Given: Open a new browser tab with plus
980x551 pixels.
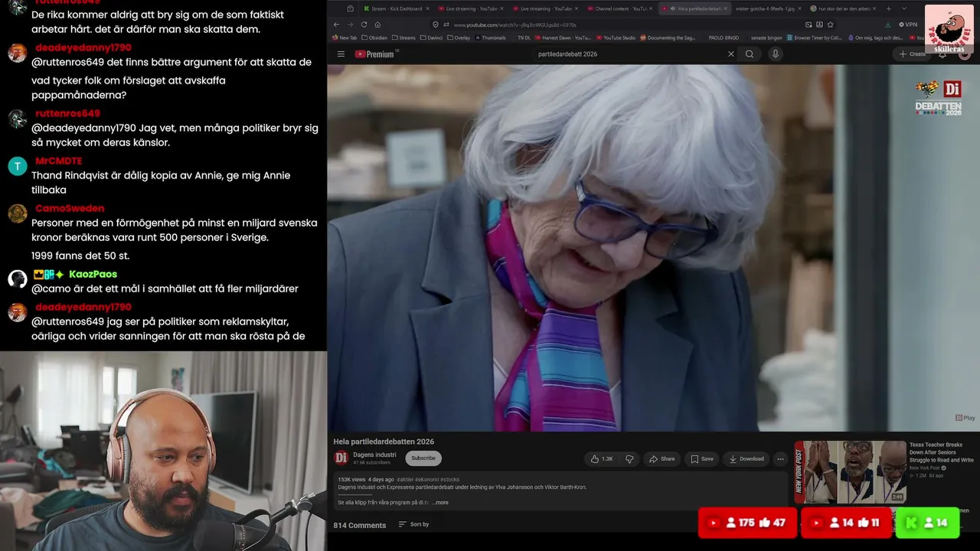Looking at the screenshot, I should [888, 8].
